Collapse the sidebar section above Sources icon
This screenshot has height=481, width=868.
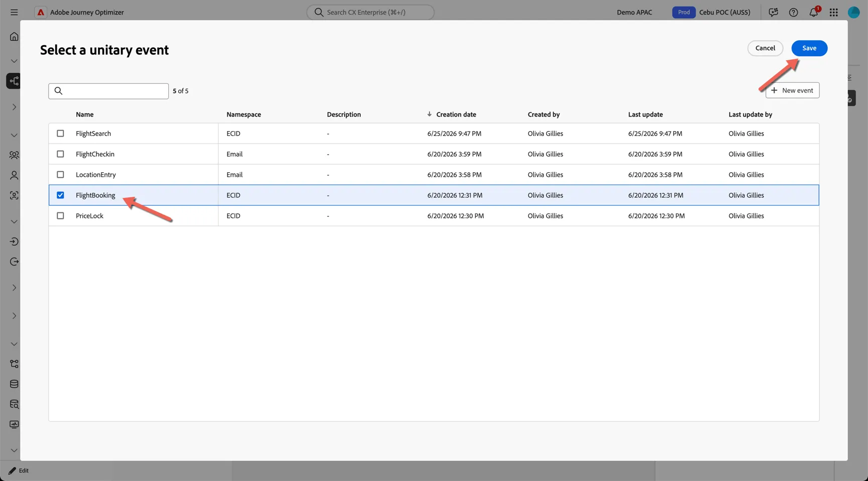(14, 221)
